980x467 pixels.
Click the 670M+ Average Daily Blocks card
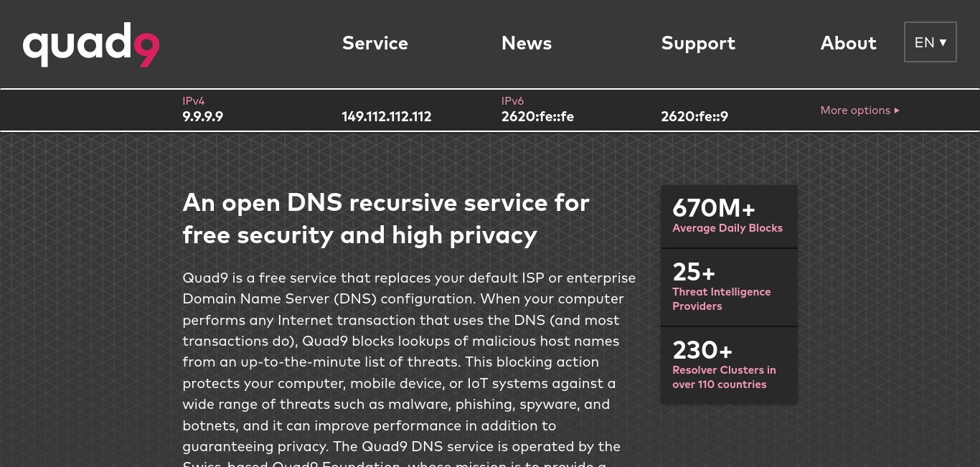[x=729, y=217]
